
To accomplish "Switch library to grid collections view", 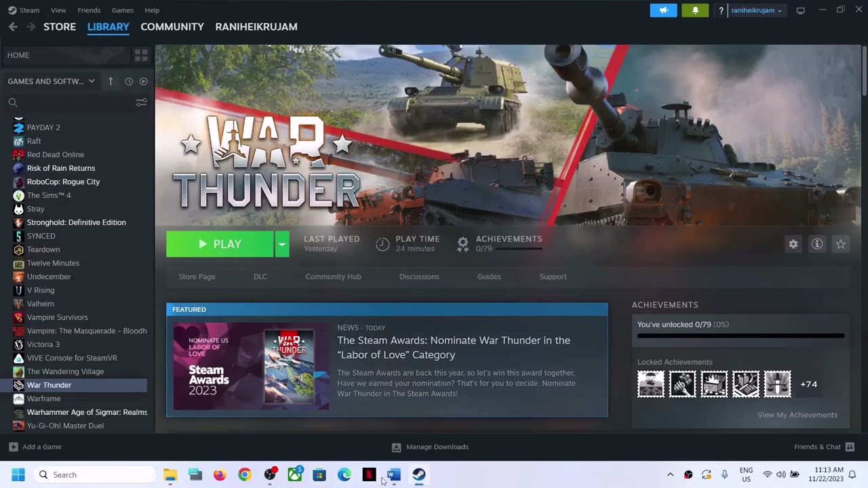I will point(141,55).
